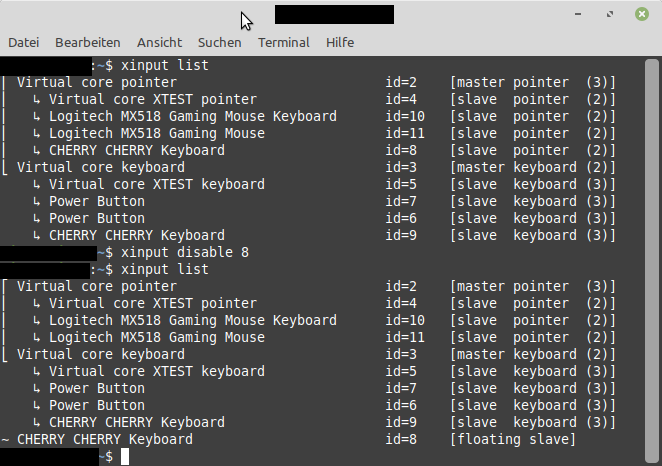Open the Ansicht menu

click(159, 42)
